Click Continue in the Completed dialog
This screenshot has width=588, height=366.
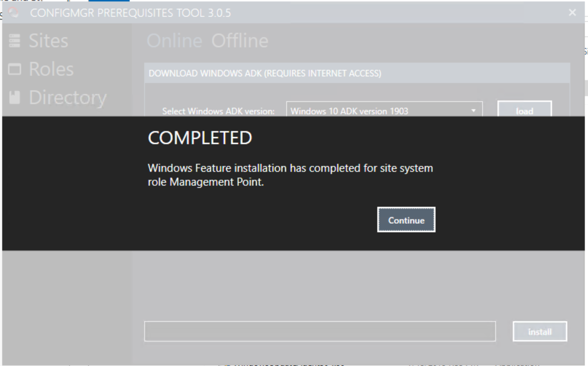click(406, 220)
